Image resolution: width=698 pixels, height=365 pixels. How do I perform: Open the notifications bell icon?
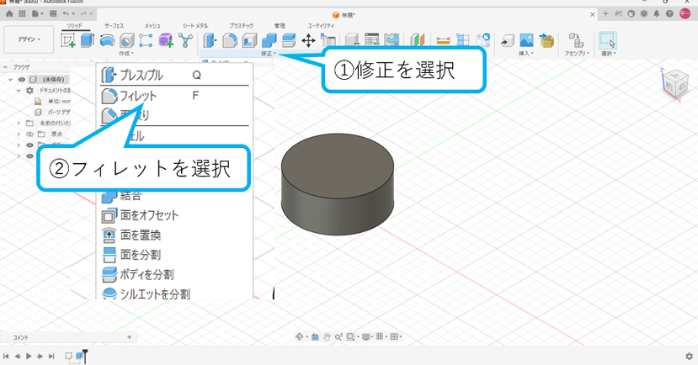[657, 14]
